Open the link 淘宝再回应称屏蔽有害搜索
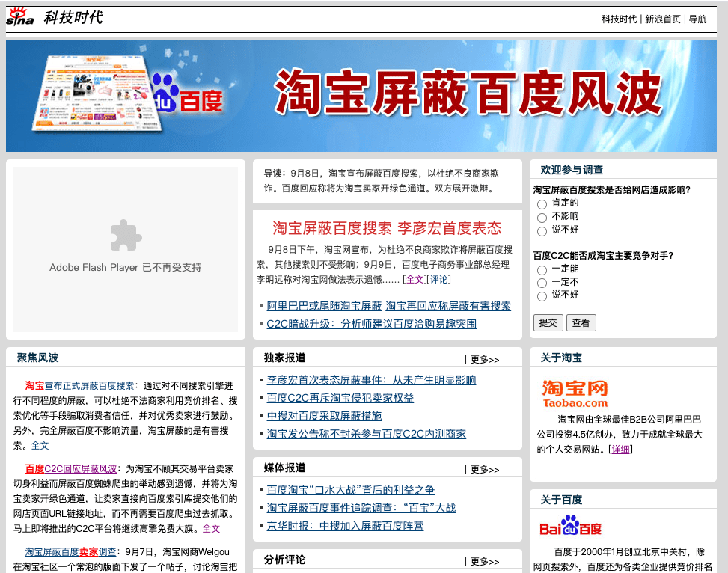The image size is (728, 573). pyautogui.click(x=448, y=306)
